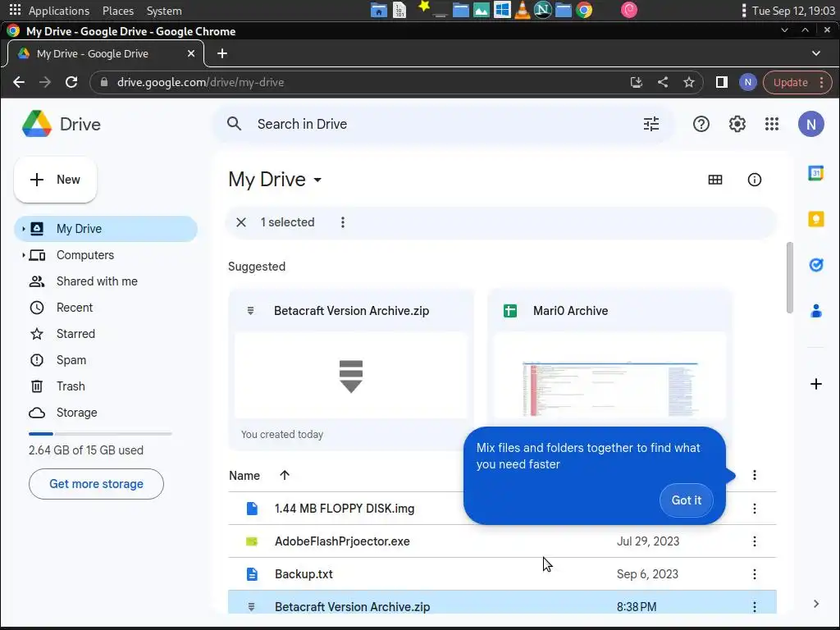
Task: Open Google Tasks side panel
Action: [815, 265]
